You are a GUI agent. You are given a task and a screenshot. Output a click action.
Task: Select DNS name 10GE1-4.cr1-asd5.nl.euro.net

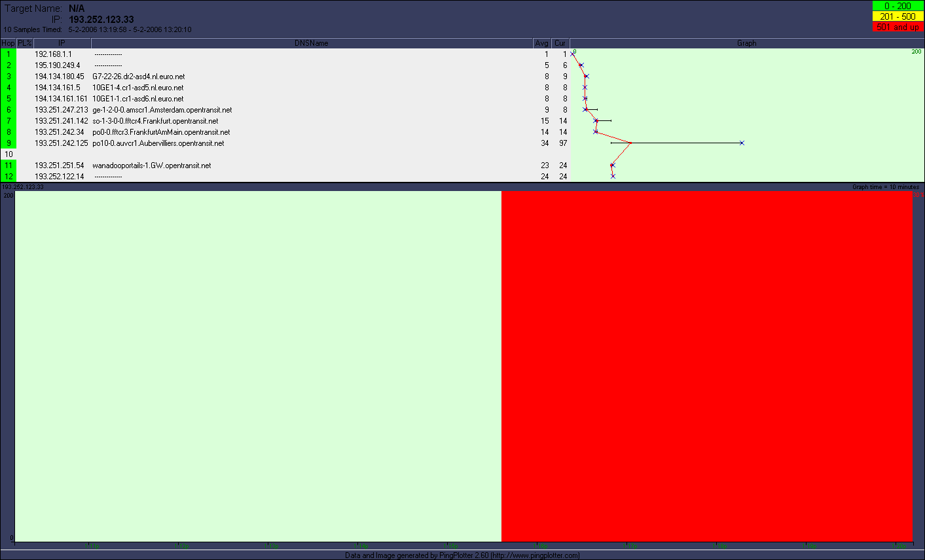pos(138,88)
